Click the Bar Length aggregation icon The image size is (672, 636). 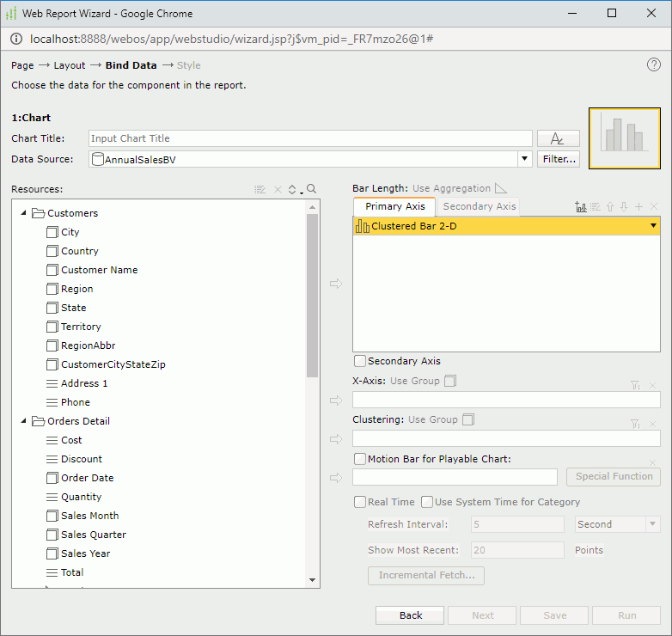point(501,188)
